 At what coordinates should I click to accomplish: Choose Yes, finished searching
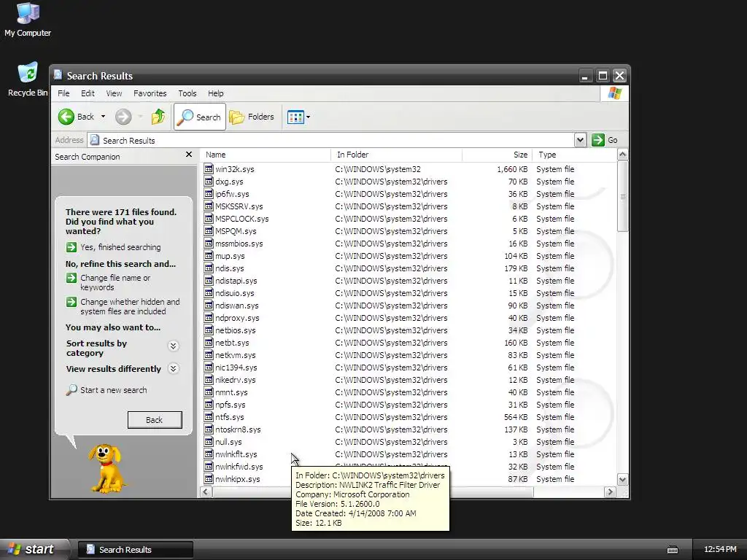pos(113,247)
